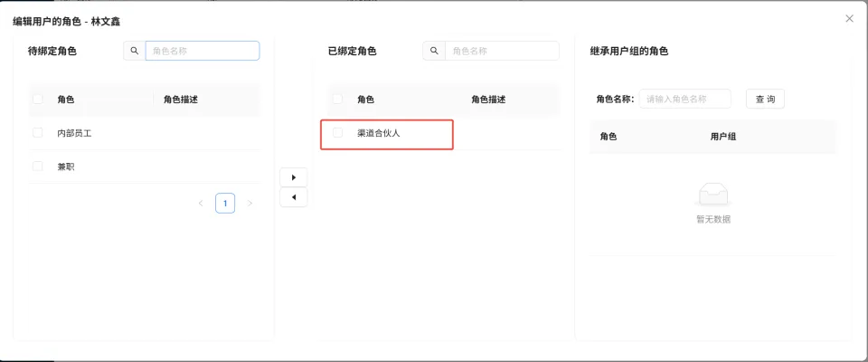Select page 1 in pagination
Image resolution: width=868 pixels, height=362 pixels.
(x=225, y=204)
